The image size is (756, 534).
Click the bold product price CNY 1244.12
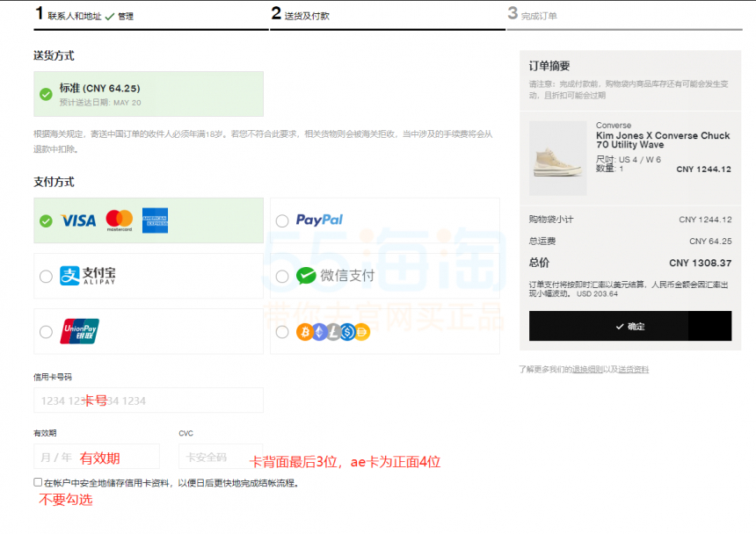coord(703,169)
